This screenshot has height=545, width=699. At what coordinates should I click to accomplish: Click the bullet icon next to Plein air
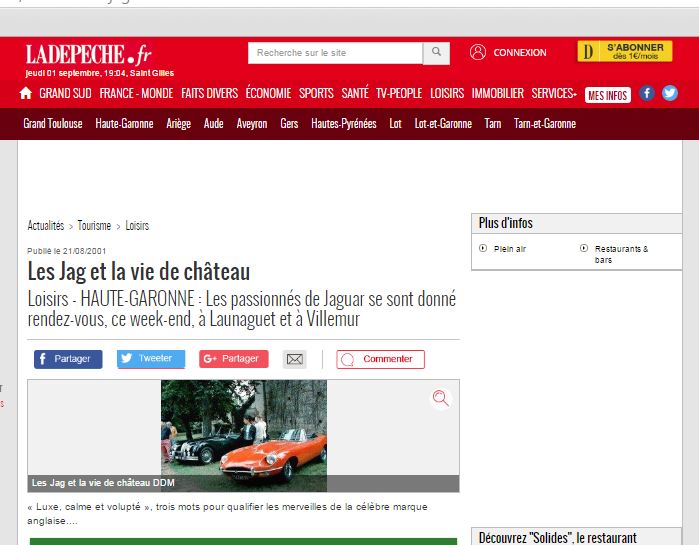(483, 248)
